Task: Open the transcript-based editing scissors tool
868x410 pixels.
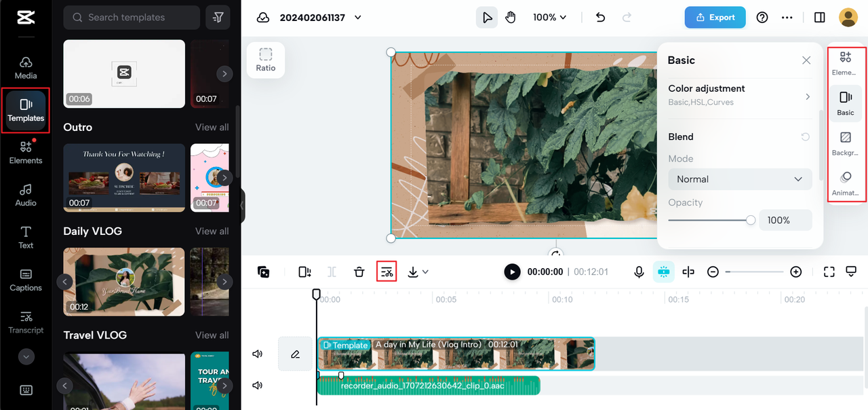Action: pos(387,272)
